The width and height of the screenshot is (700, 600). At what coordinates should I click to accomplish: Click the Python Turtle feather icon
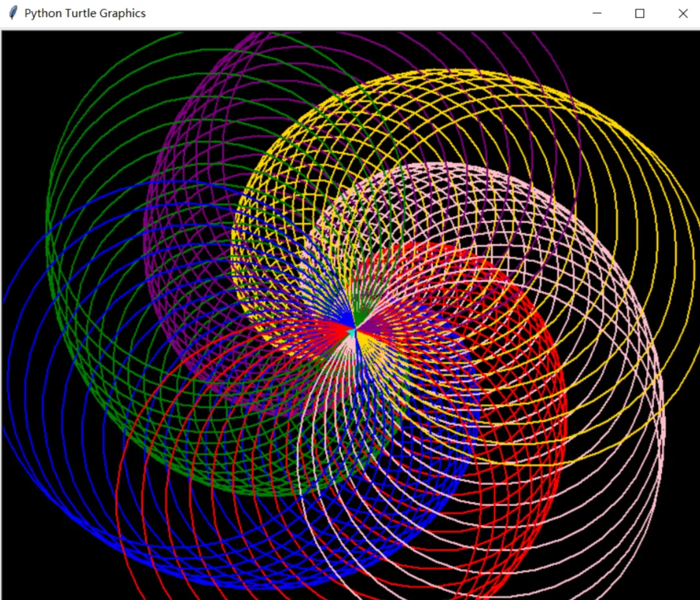(x=14, y=13)
